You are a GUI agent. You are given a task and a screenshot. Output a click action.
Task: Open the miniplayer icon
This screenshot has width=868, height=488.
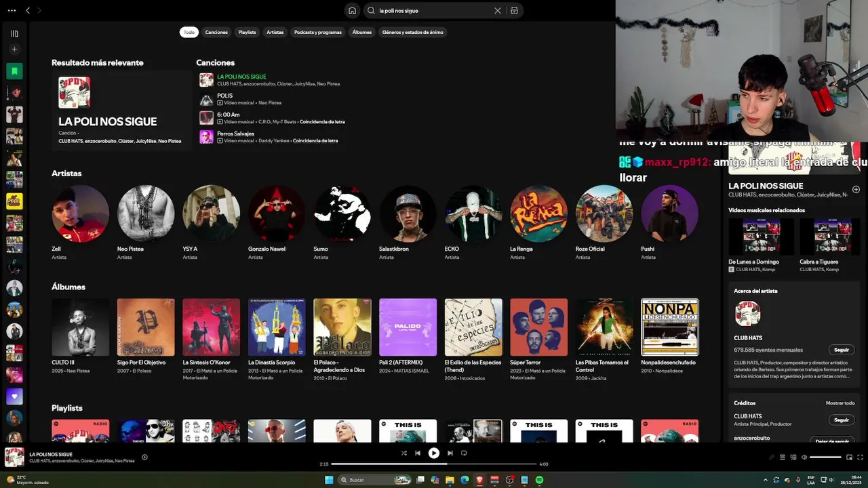click(x=850, y=457)
